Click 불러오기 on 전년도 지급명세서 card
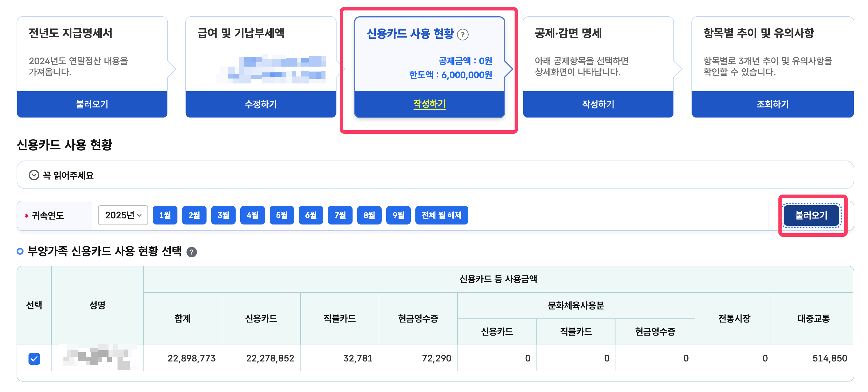 (x=92, y=104)
